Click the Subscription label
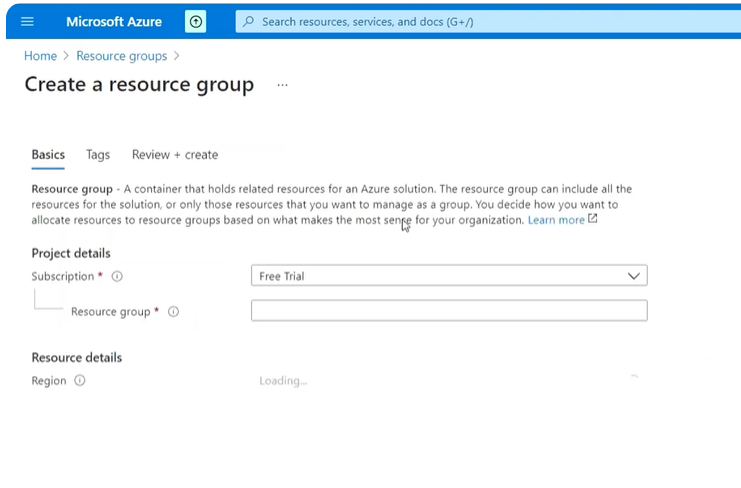Image resolution: width=741 pixels, height=488 pixels. pos(63,276)
